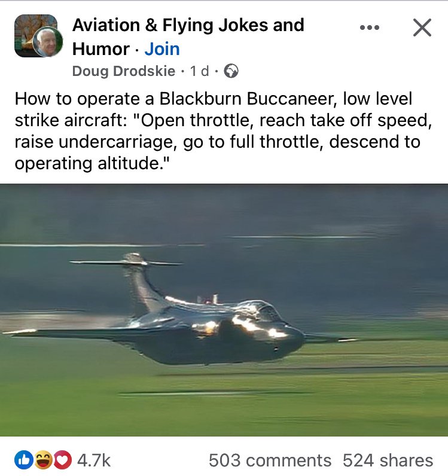Show the 4.7k reactions list
The image size is (448, 476).
pyautogui.click(x=93, y=460)
